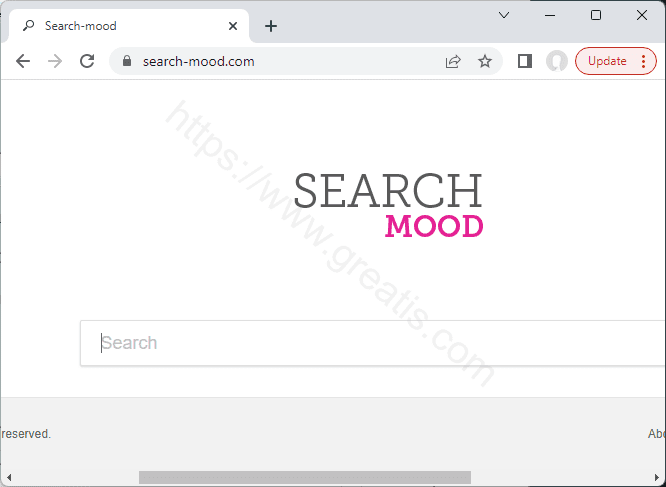Click the horizontal scrollbar thumb
This screenshot has height=487, width=666.
pyautogui.click(x=304, y=477)
